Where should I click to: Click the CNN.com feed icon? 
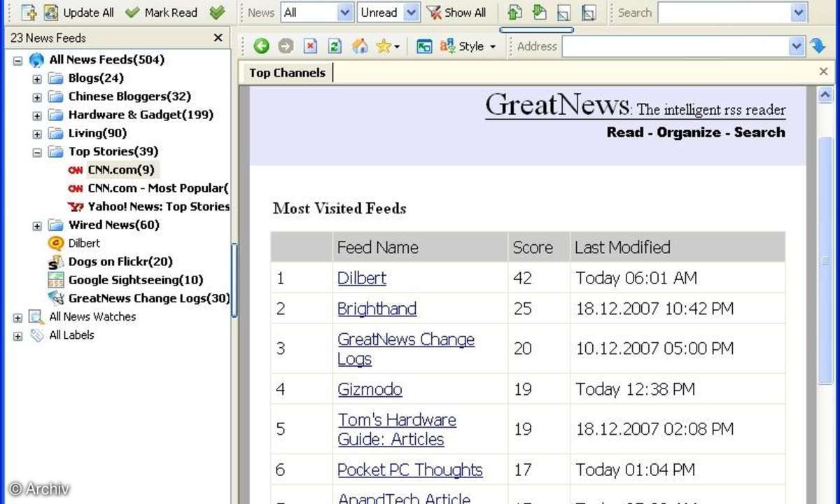[76, 170]
